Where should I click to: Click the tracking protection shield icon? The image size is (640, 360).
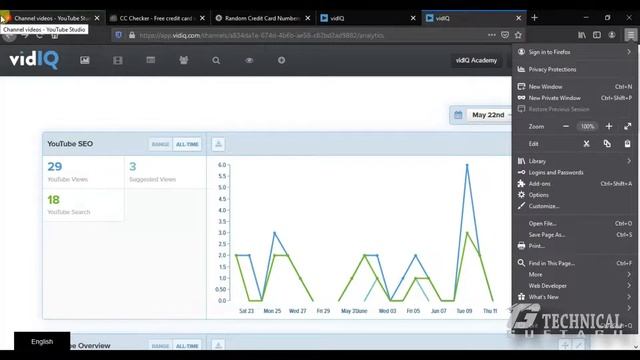point(118,35)
